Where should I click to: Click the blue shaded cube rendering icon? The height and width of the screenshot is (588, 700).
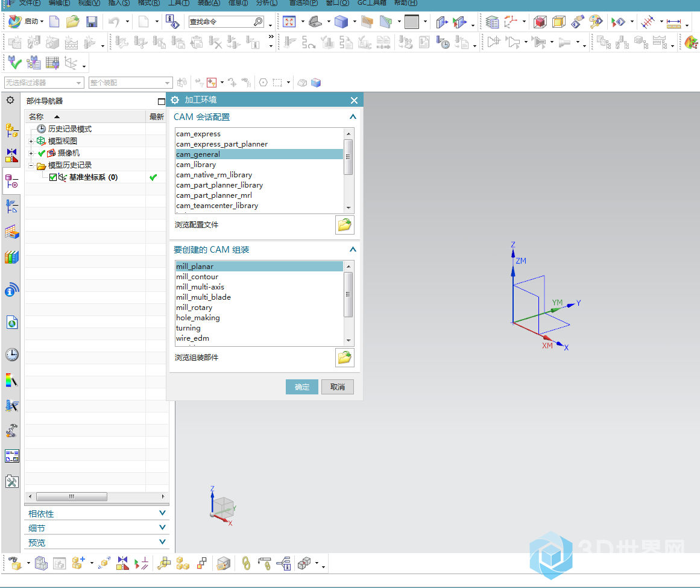click(x=341, y=22)
